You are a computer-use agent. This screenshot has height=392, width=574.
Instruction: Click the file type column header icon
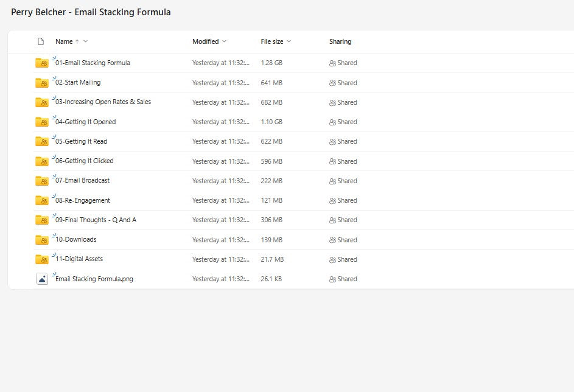click(x=41, y=41)
